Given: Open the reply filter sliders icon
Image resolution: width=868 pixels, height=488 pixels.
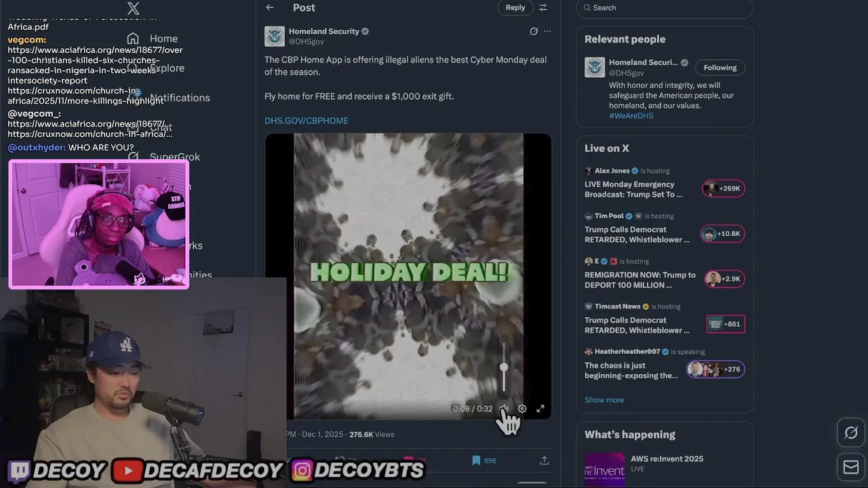Looking at the screenshot, I should (x=543, y=7).
